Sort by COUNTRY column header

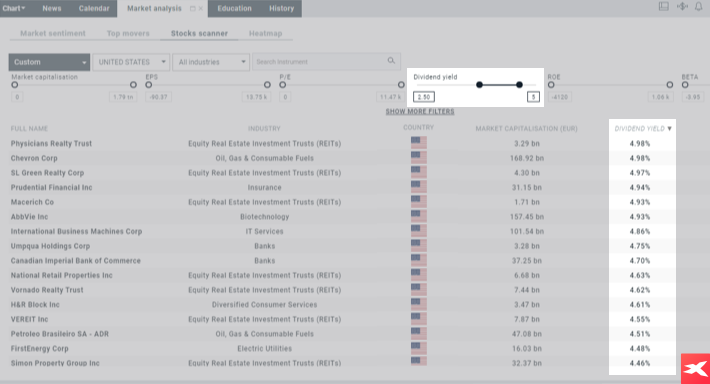[418, 128]
